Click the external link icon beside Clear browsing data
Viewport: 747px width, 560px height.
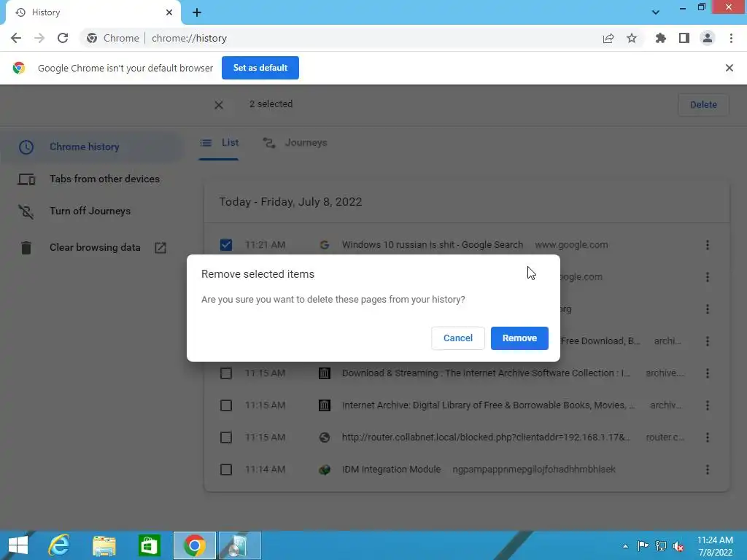160,248
